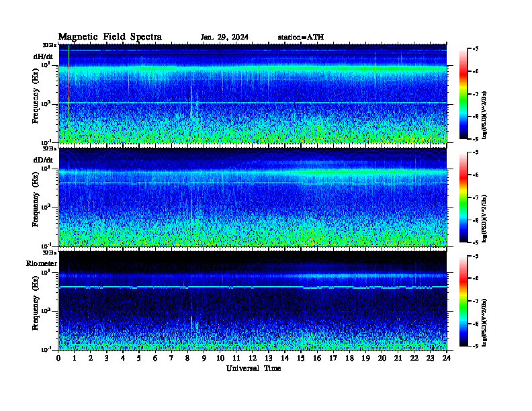The width and height of the screenshot is (532, 411).
Task: Pick the Riometer panel color scale bar
Action: (x=463, y=301)
